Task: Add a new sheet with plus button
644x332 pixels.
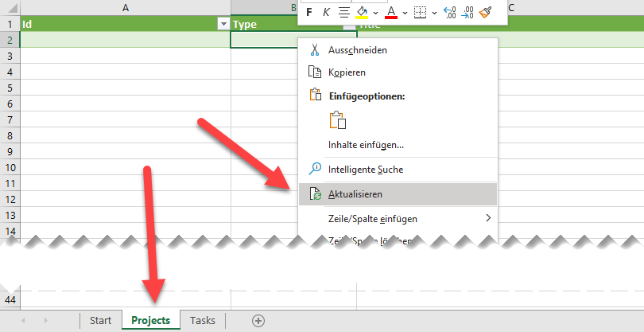Action: click(258, 320)
